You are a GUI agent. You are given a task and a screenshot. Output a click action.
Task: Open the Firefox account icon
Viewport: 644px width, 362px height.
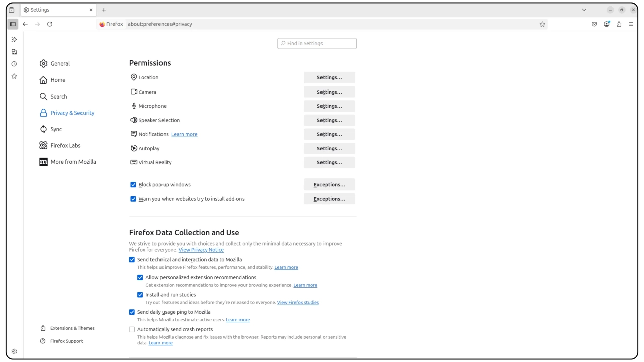coord(607,24)
